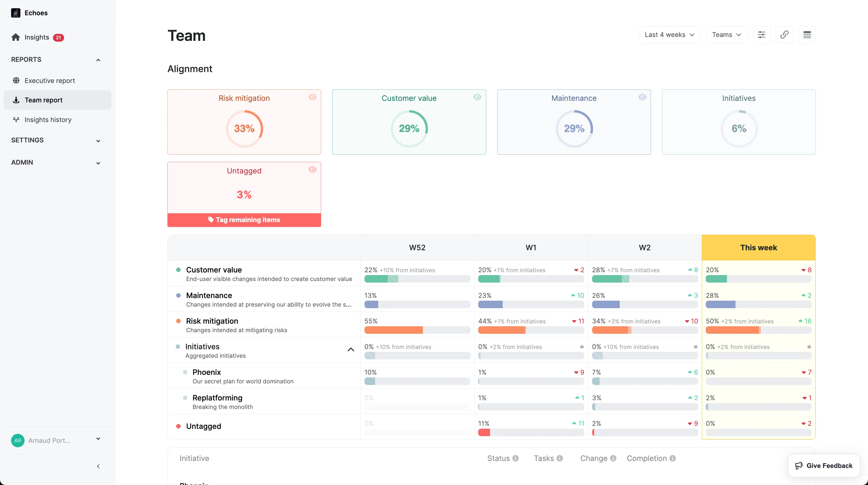Click the red 21 notifications badge
This screenshot has width=868, height=485.
click(58, 37)
